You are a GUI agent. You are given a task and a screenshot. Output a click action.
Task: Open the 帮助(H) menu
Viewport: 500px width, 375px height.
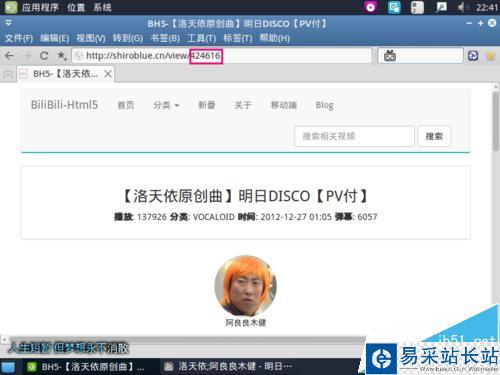[275, 38]
